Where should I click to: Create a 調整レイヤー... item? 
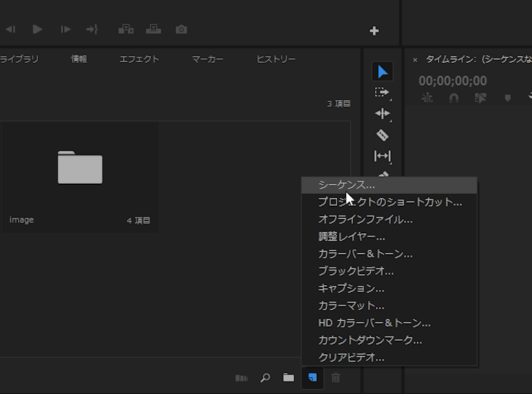[x=389, y=237]
